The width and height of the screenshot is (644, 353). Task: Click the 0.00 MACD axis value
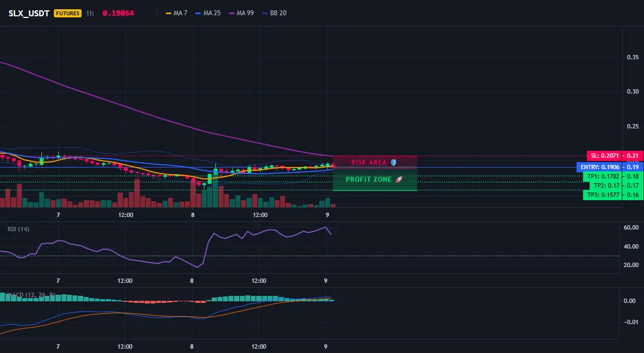(x=630, y=301)
